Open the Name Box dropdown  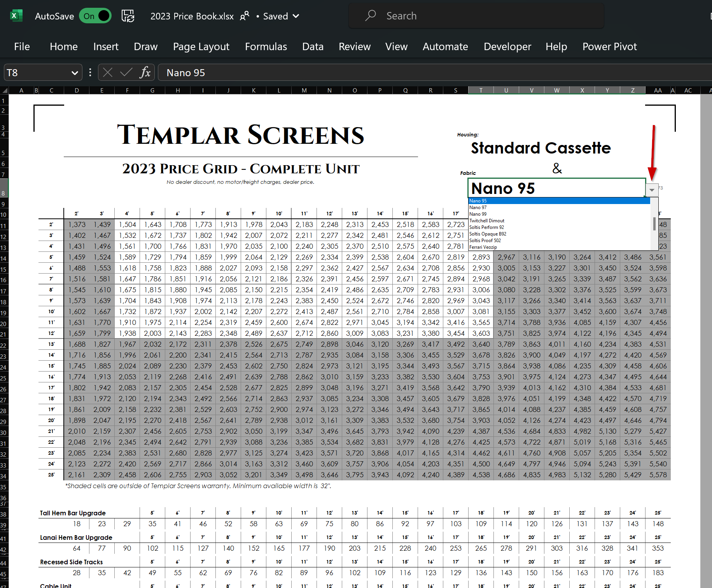[75, 72]
